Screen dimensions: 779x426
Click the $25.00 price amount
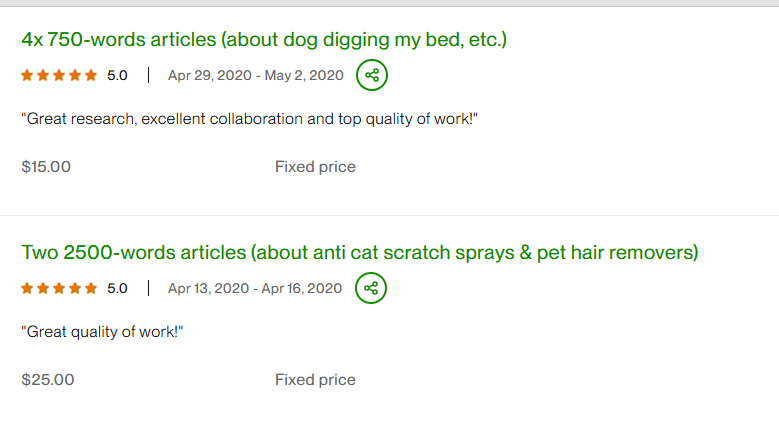47,380
